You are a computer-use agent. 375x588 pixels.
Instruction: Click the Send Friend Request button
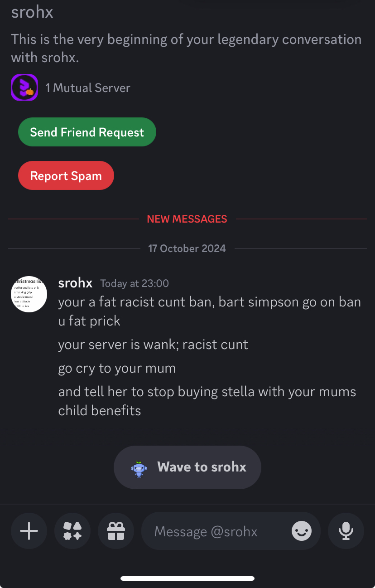(87, 132)
